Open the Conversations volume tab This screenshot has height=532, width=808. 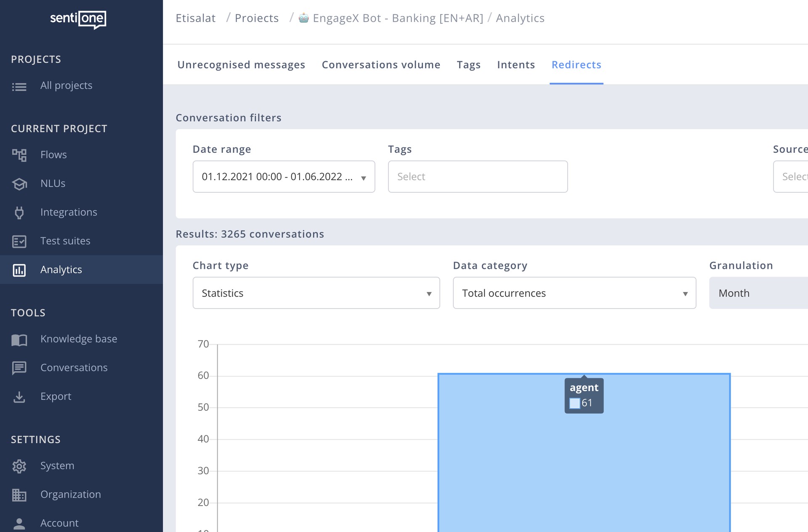pos(381,65)
